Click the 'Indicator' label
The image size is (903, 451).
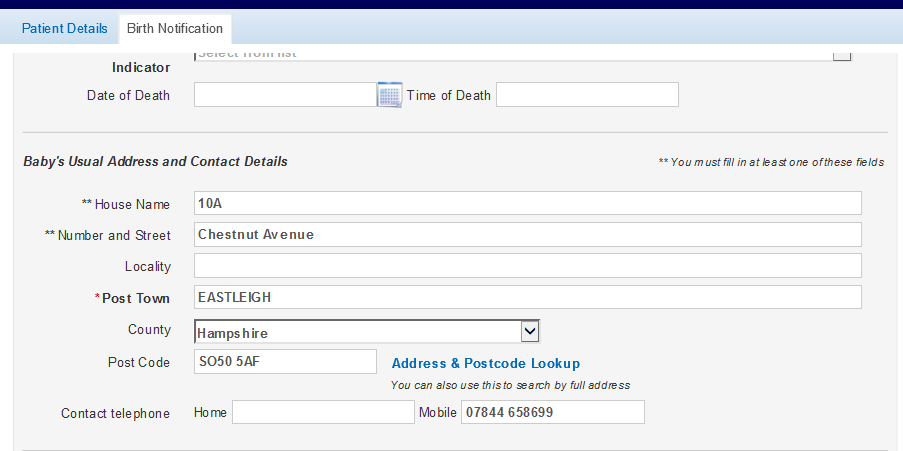point(141,68)
